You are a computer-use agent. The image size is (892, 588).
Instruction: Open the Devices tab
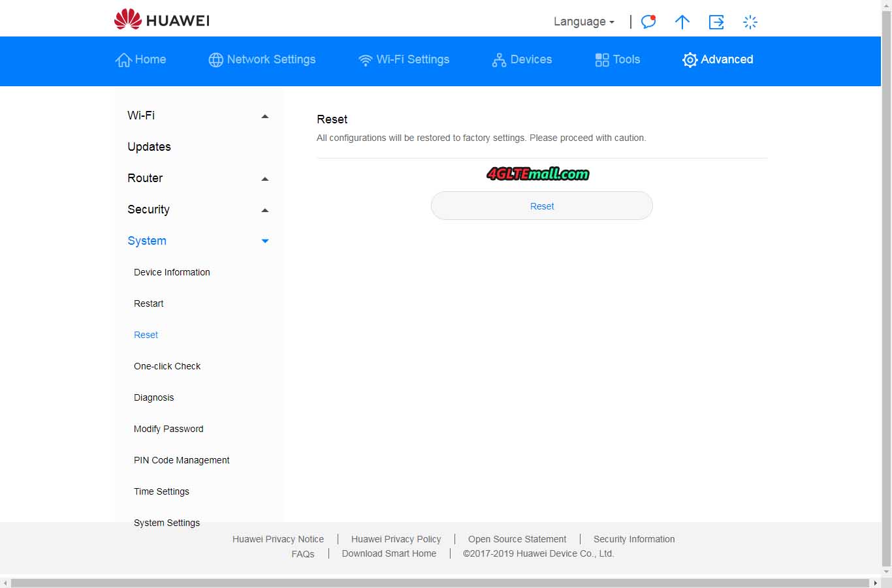coord(522,59)
